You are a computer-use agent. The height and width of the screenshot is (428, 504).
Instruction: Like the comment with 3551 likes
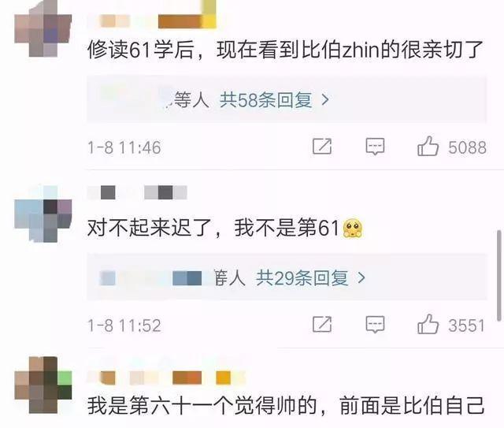[428, 324]
